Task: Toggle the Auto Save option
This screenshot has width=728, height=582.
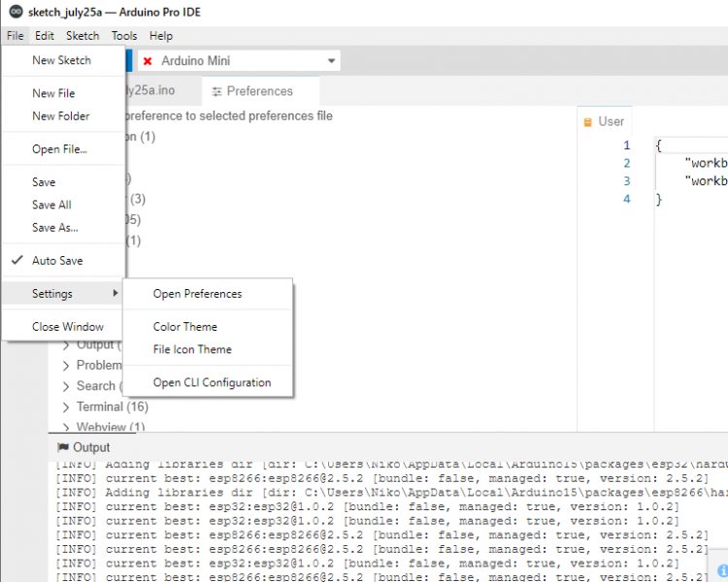Action: (64, 260)
